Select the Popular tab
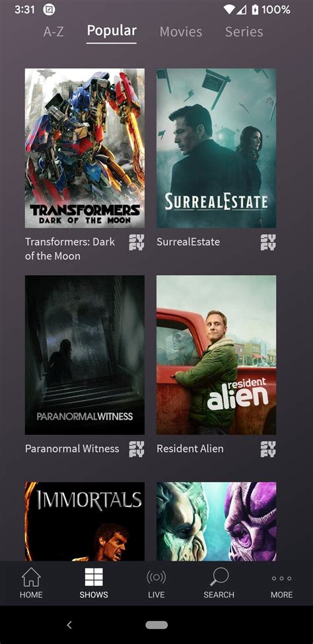This screenshot has width=313, height=644. [x=112, y=31]
